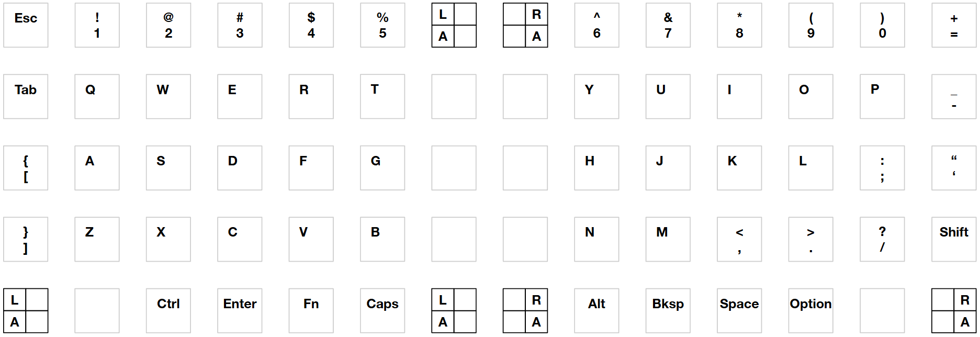Image resolution: width=980 pixels, height=337 pixels.
Task: Hit the Space key
Action: pos(739,310)
